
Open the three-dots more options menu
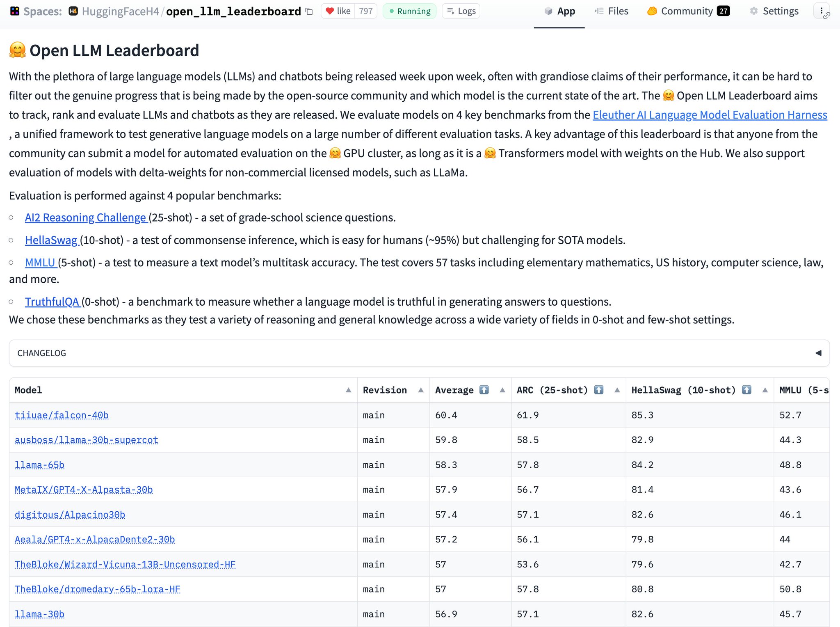tap(822, 11)
